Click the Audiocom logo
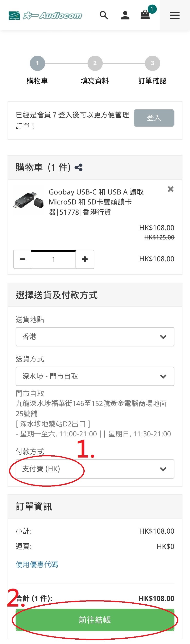The image size is (190, 644). pos(45,16)
